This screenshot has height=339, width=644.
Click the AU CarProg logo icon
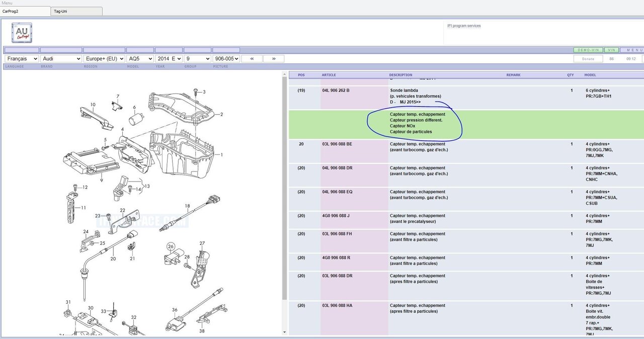tap(22, 33)
